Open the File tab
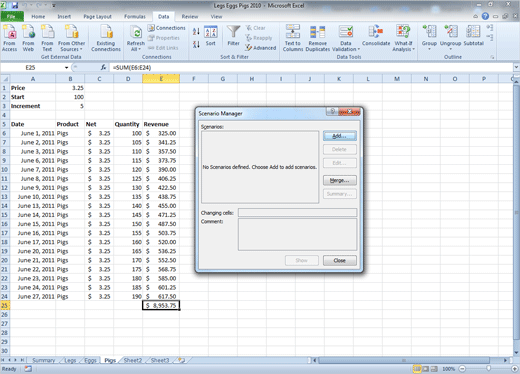This screenshot has height=374, width=520. pyautogui.click(x=12, y=16)
